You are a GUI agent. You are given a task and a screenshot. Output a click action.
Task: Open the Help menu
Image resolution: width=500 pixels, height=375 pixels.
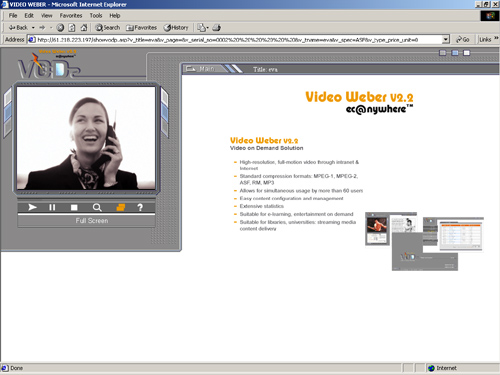[115, 16]
